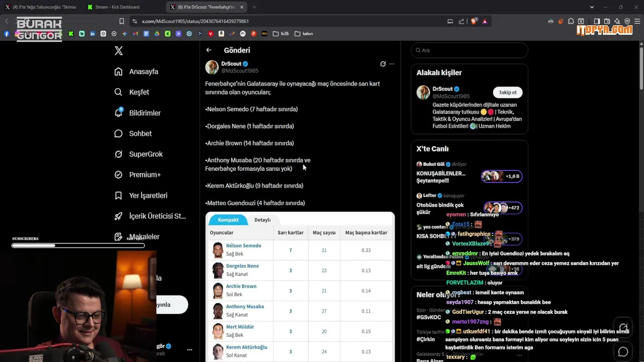
Task: Open Keşfet search page
Action: [132, 92]
